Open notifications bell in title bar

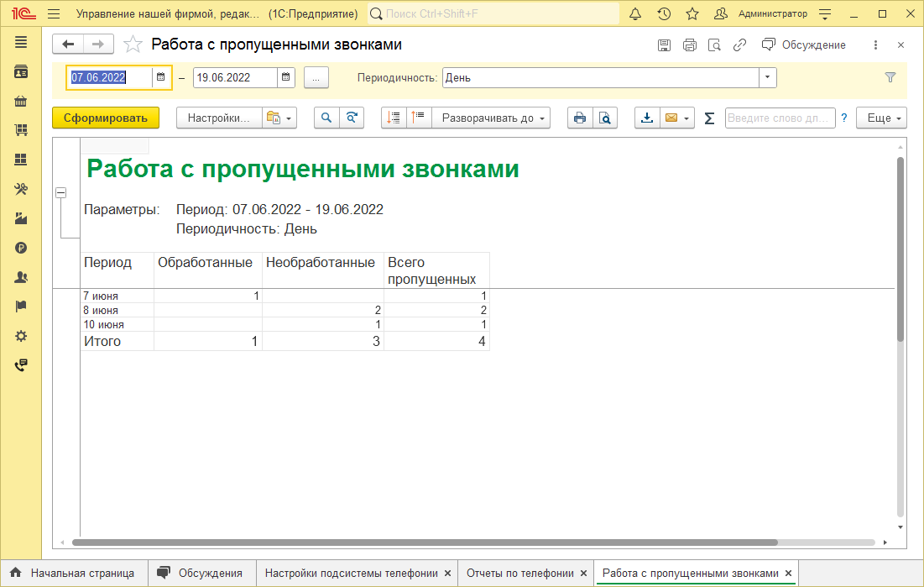coord(635,13)
